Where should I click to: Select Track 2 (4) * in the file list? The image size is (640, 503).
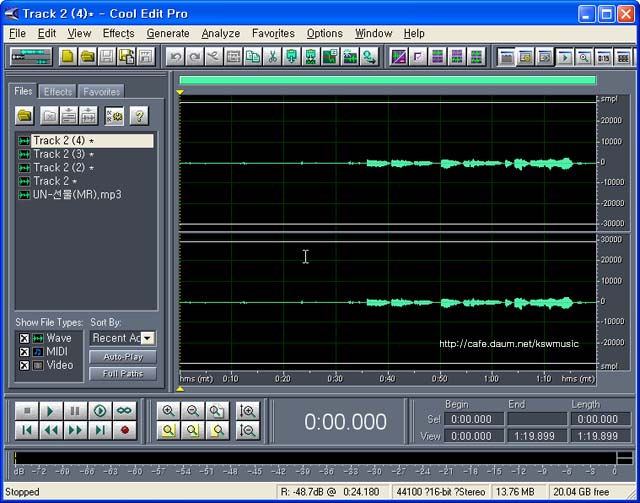86,141
